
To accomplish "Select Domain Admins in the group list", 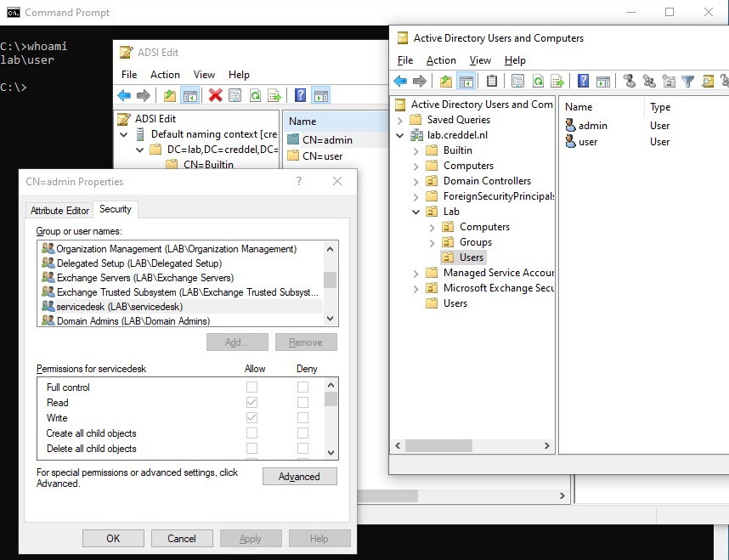I will [133, 321].
